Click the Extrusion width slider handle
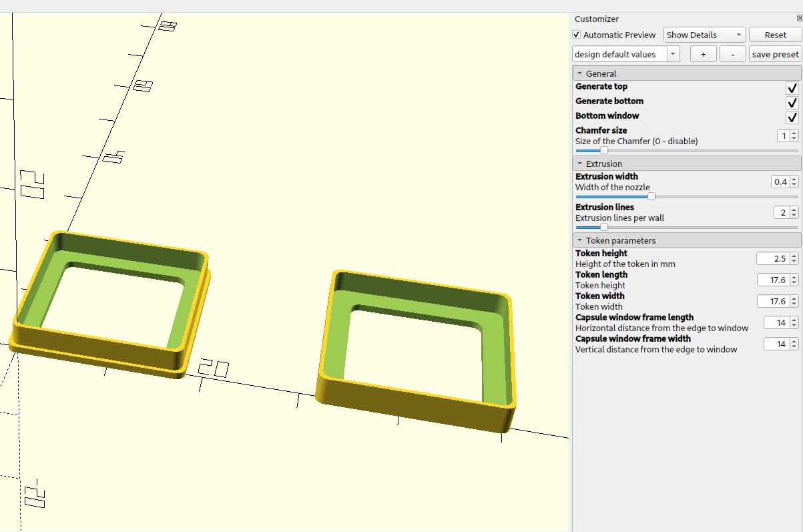Image resolution: width=803 pixels, height=532 pixels. 651,196
